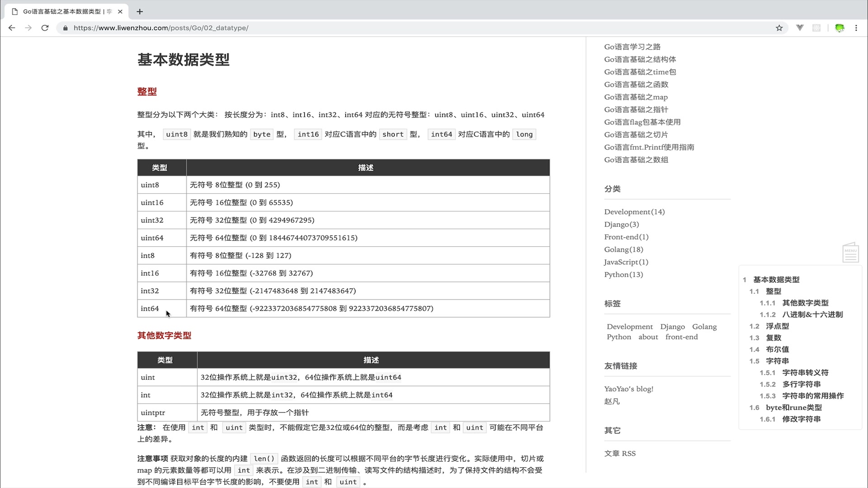Reload the page with the refresh icon

[x=45, y=28]
